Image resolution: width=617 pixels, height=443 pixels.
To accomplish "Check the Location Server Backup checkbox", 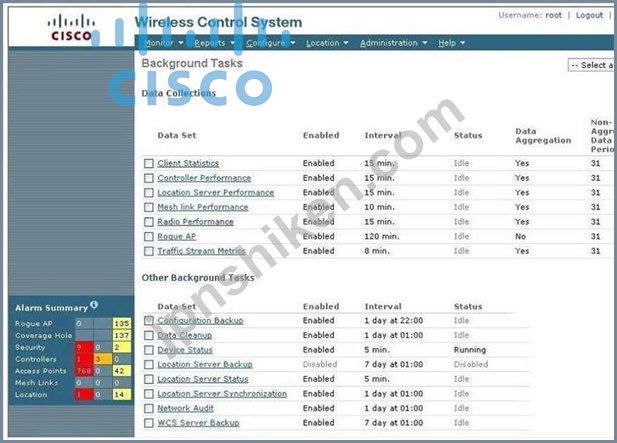I will (148, 365).
